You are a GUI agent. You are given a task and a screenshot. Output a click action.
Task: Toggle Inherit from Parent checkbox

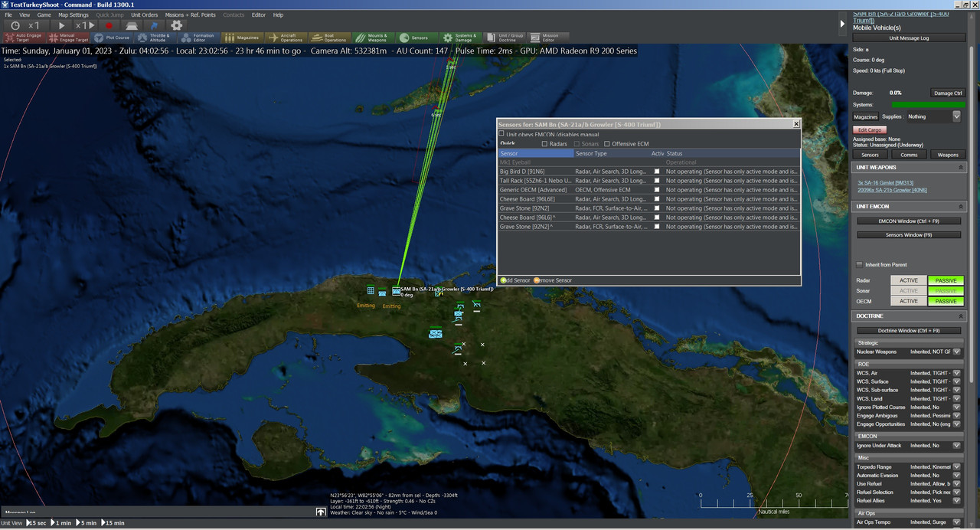(859, 264)
